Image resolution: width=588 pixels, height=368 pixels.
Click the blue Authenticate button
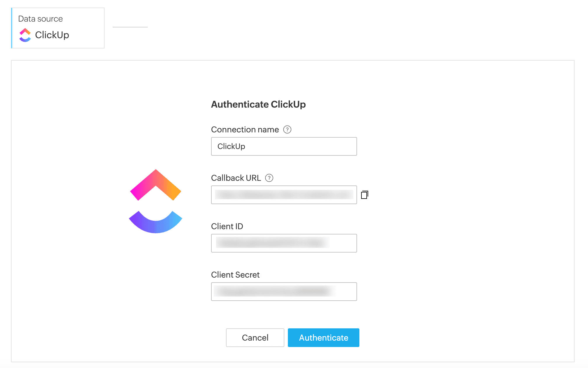[323, 338]
